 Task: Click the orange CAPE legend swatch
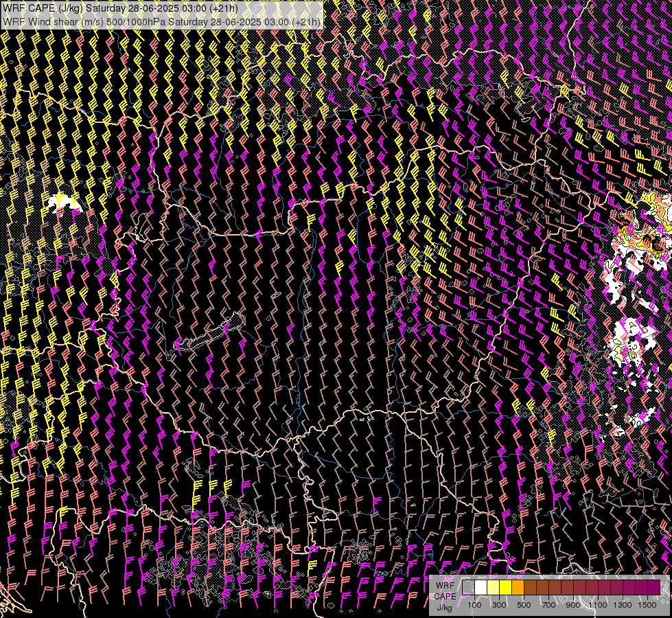click(x=518, y=587)
